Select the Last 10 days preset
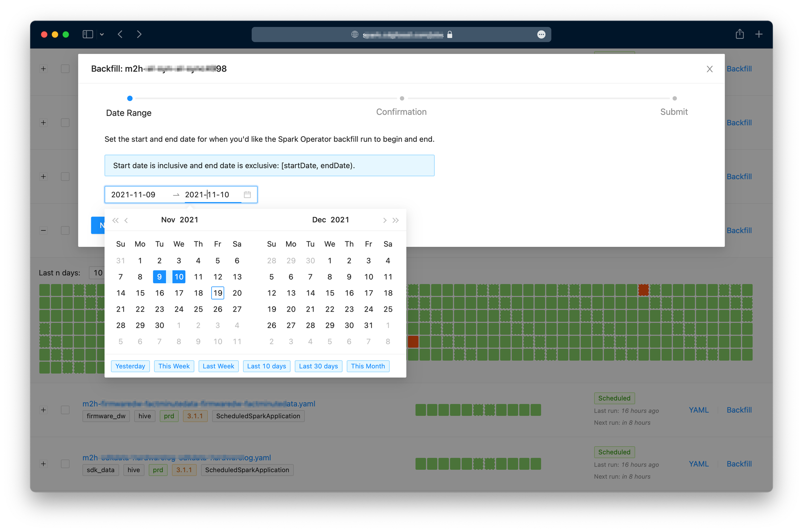This screenshot has height=532, width=803. [266, 366]
